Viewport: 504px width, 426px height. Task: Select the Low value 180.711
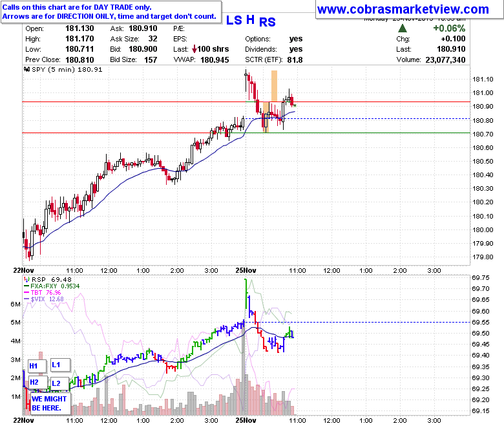(x=79, y=49)
